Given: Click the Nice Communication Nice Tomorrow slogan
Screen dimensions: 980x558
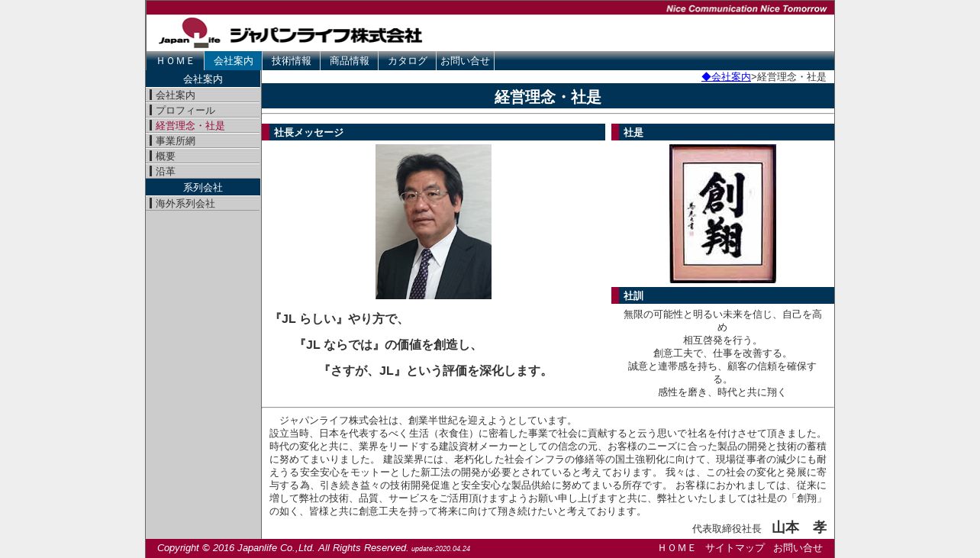Looking at the screenshot, I should pyautogui.click(x=746, y=8).
